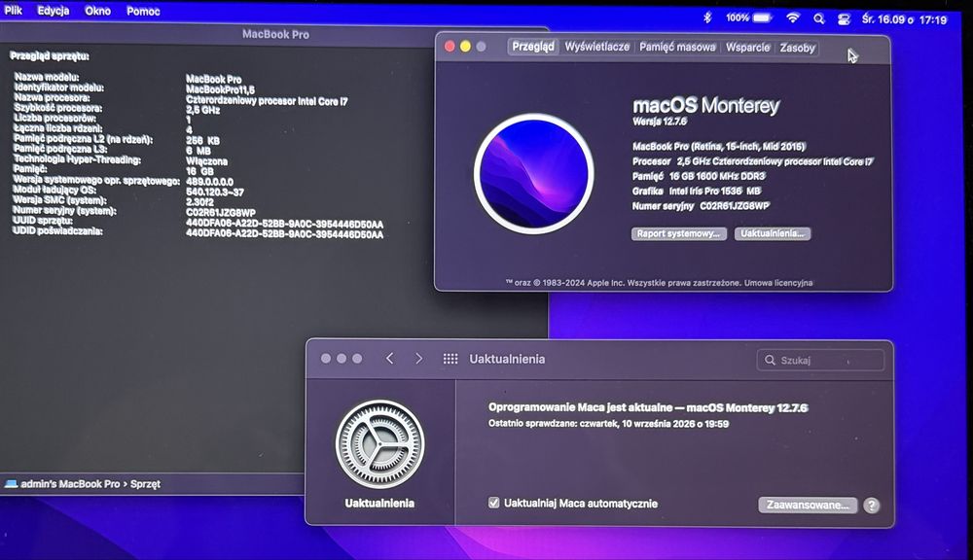
Task: Click the Wi-Fi icon in menu bar
Action: (792, 18)
